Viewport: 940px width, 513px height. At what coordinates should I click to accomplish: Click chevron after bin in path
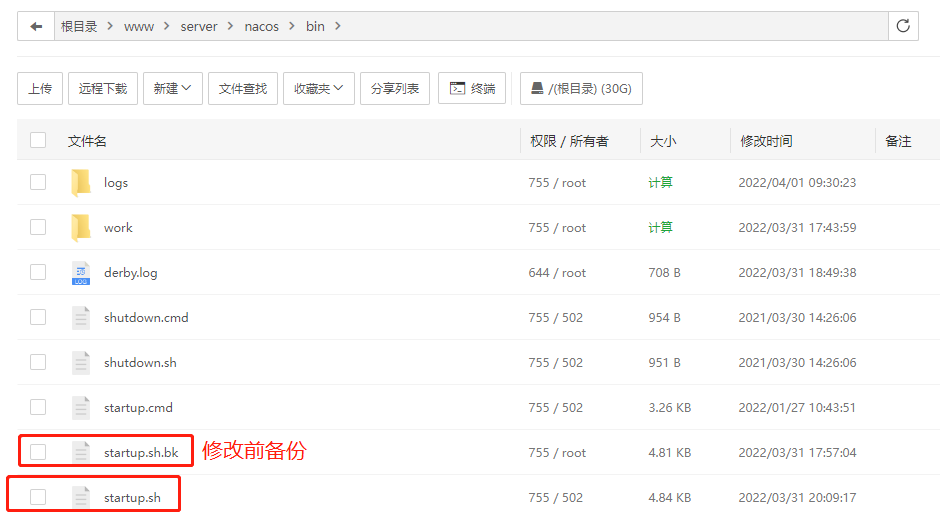pos(338,26)
